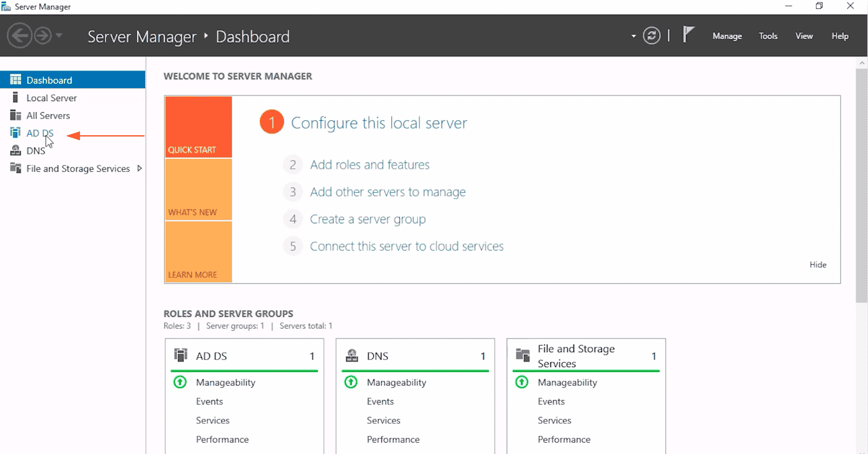This screenshot has height=454, width=868.
Task: Open the forward navigation dropdown arrow
Action: pos(58,35)
